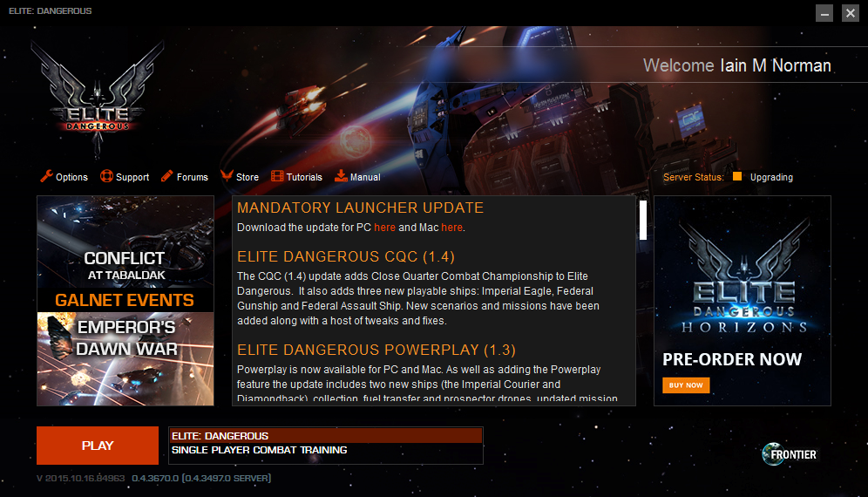Open the Emperor's Dawn War thumbnail
This screenshot has width=868, height=497.
click(x=125, y=359)
